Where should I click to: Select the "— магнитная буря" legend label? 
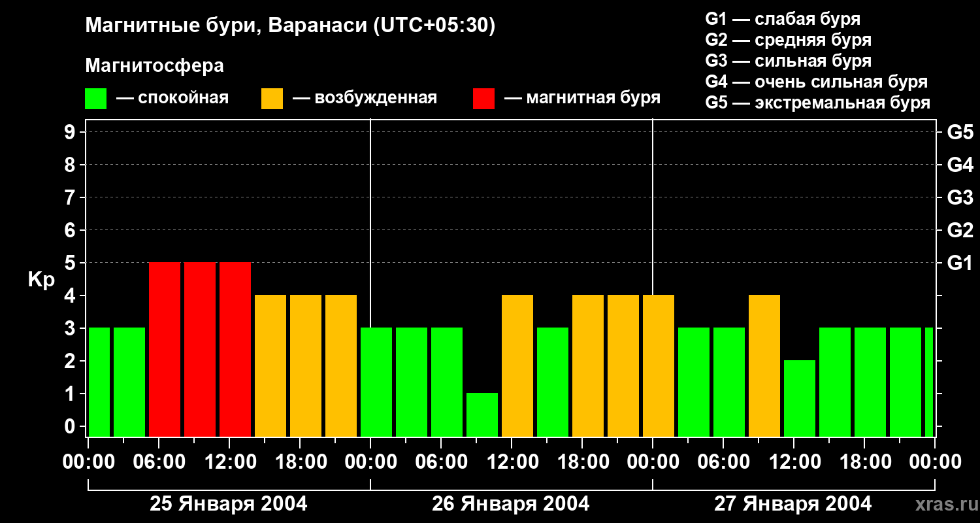click(x=582, y=98)
